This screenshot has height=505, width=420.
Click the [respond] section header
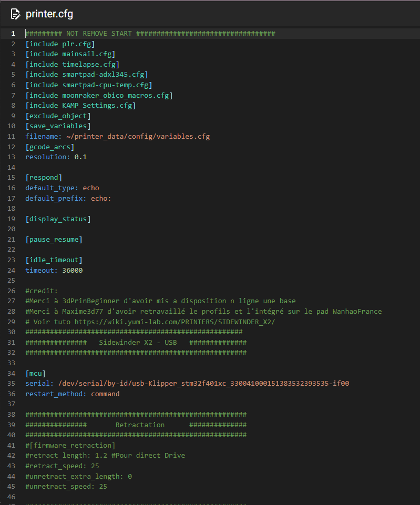pos(44,178)
